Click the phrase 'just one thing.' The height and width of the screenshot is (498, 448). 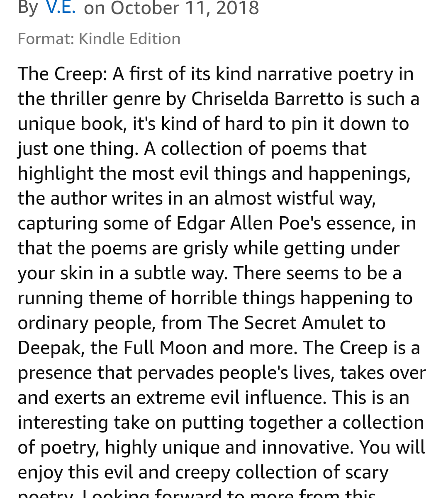(x=78, y=149)
